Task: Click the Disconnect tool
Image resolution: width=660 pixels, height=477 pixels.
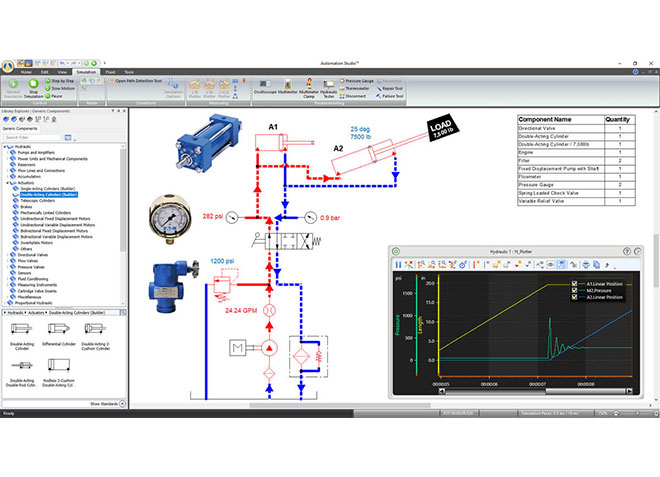Action: point(353,96)
